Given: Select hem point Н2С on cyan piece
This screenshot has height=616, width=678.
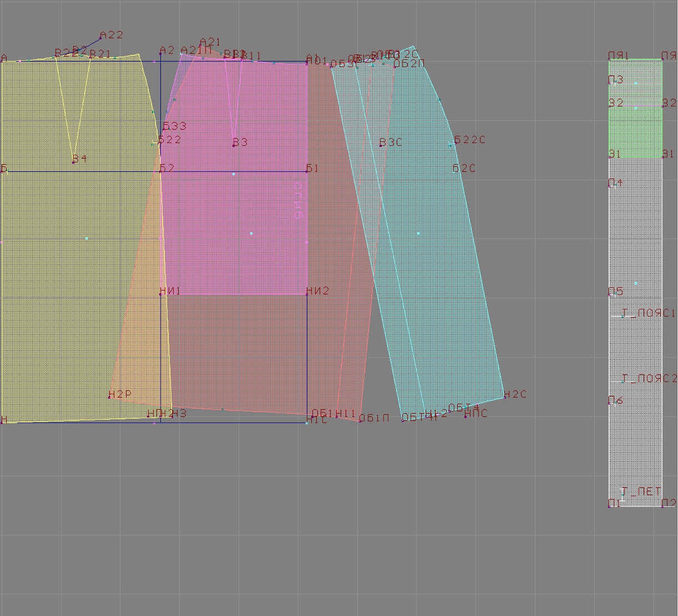Looking at the screenshot, I should pyautogui.click(x=504, y=397).
